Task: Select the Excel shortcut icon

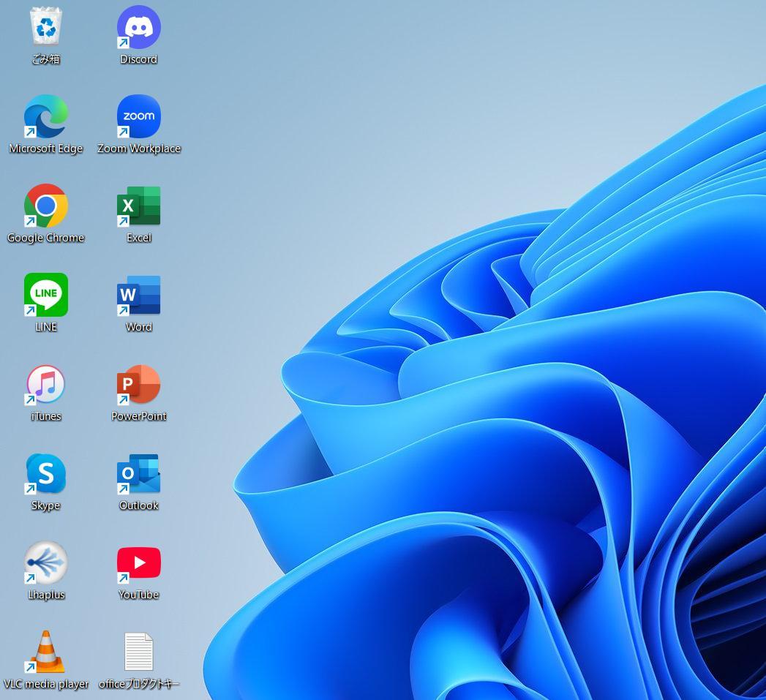Action: pyautogui.click(x=139, y=206)
